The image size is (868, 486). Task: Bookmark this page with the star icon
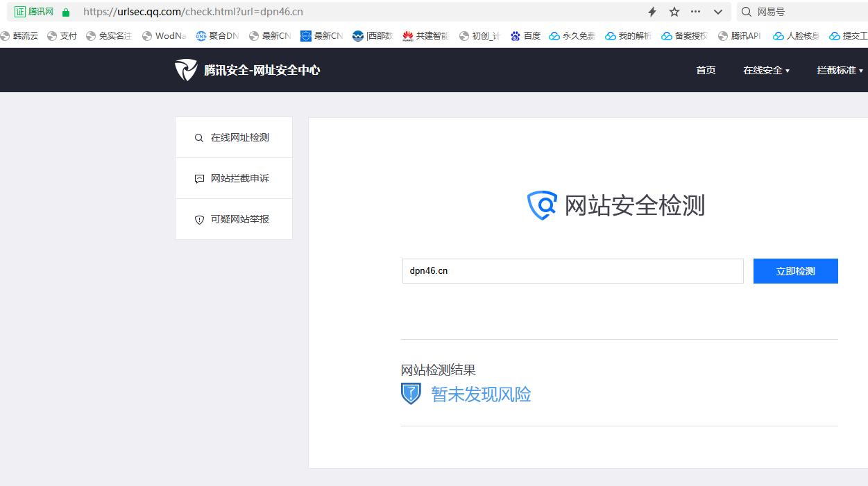point(674,12)
